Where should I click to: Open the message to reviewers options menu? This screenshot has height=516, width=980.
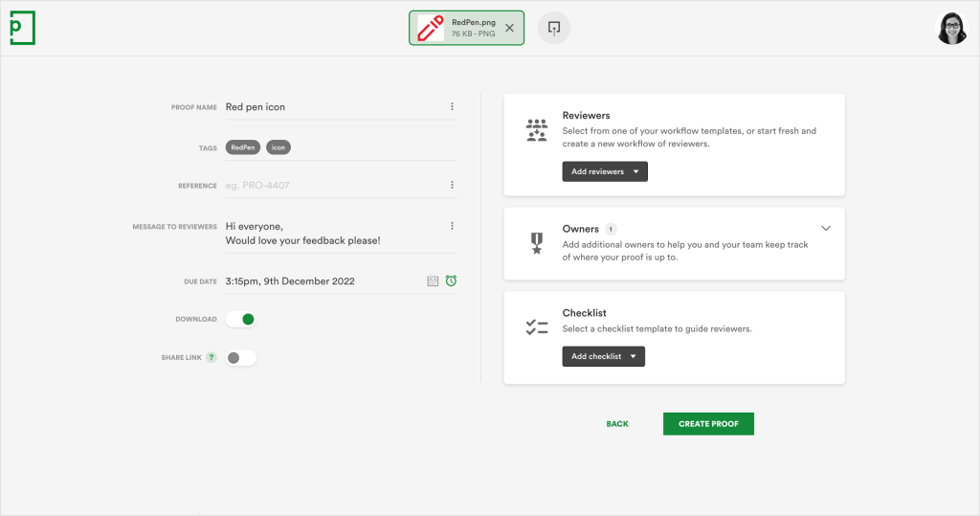tap(452, 226)
